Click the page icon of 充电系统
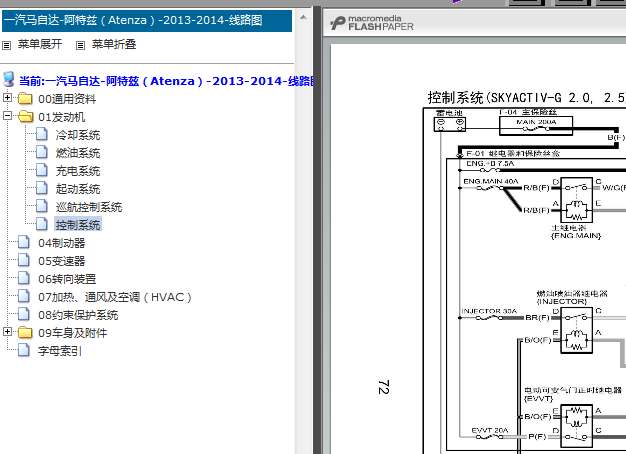 (x=42, y=170)
